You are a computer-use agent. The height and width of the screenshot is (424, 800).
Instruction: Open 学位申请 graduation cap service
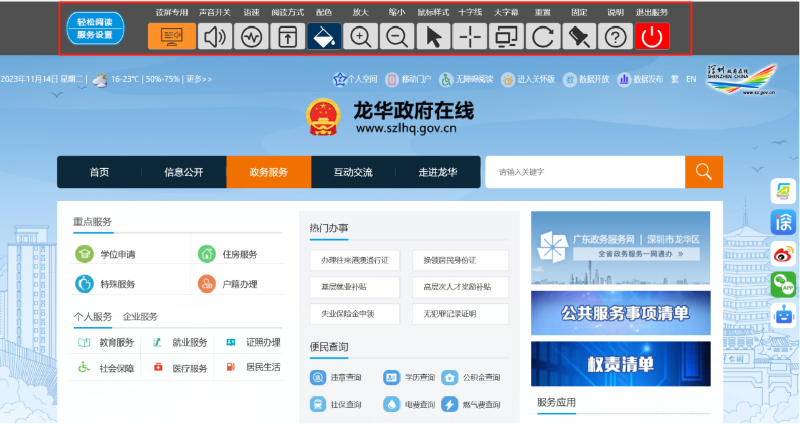106,254
